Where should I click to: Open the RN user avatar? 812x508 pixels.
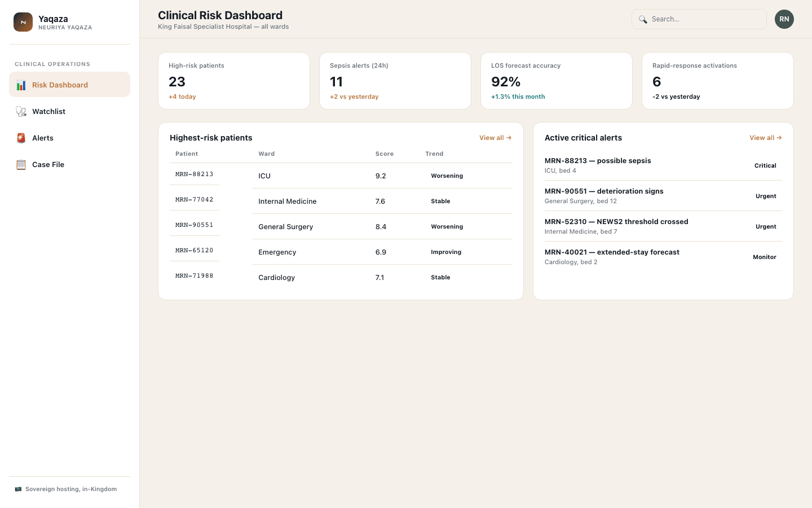tap(784, 19)
